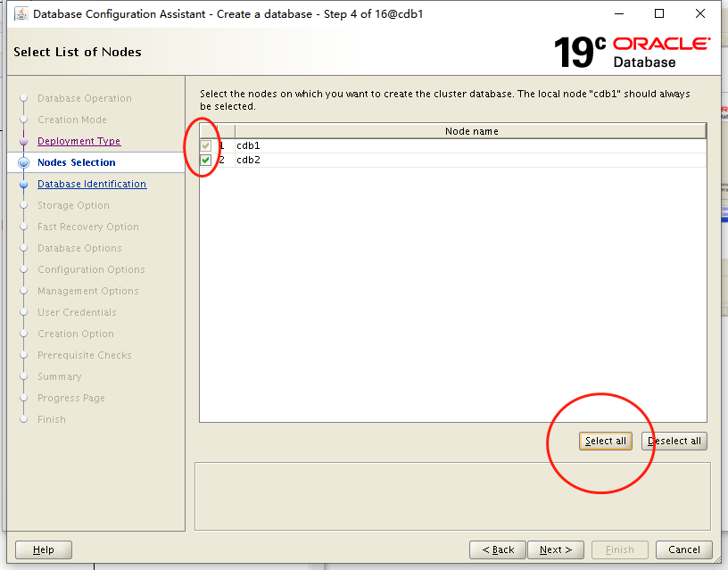Click the Management Options step label
728x570 pixels.
(88, 291)
